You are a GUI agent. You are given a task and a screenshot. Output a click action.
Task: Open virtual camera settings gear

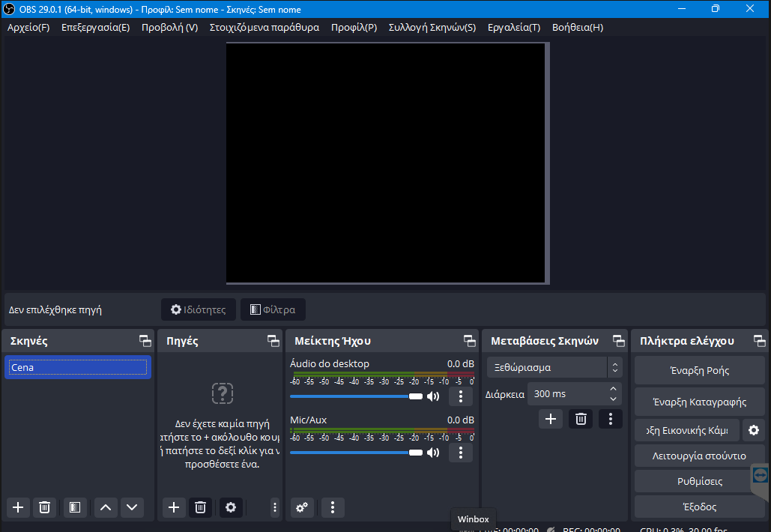pos(754,430)
